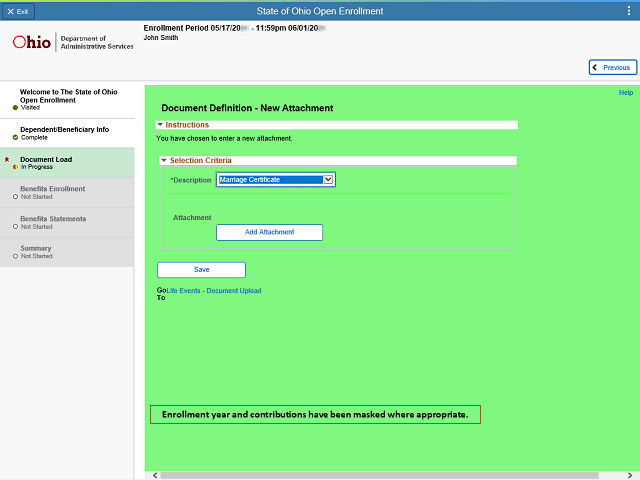Collapse the Selection Criteria section
This screenshot has width=640, height=480.
tap(165, 160)
